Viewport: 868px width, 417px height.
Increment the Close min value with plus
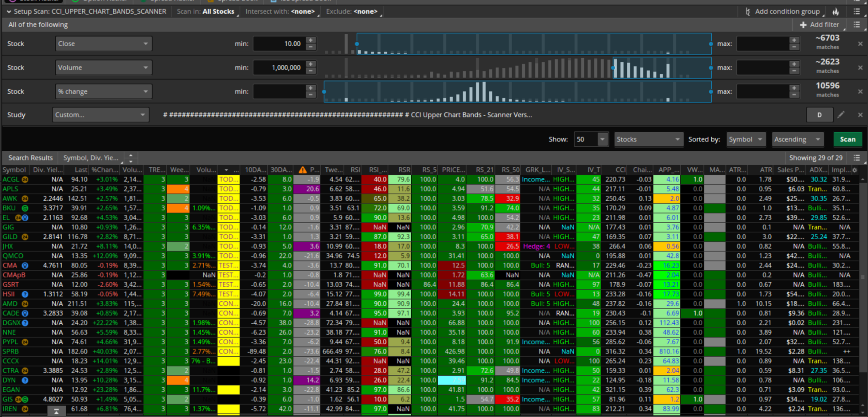pyautogui.click(x=311, y=40)
